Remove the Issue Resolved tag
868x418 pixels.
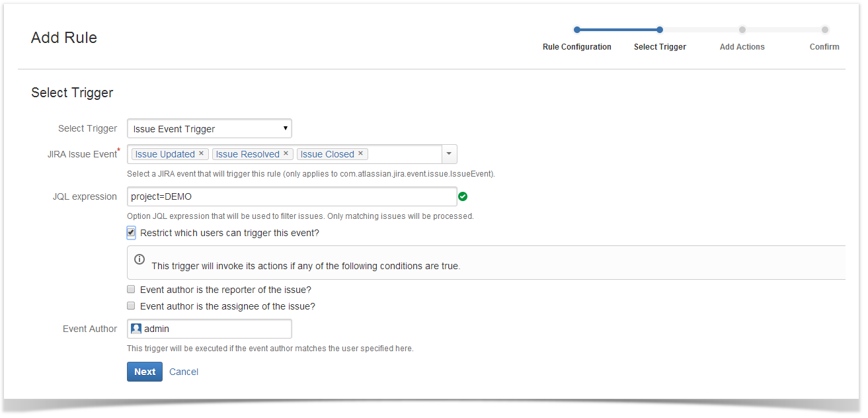click(x=286, y=153)
